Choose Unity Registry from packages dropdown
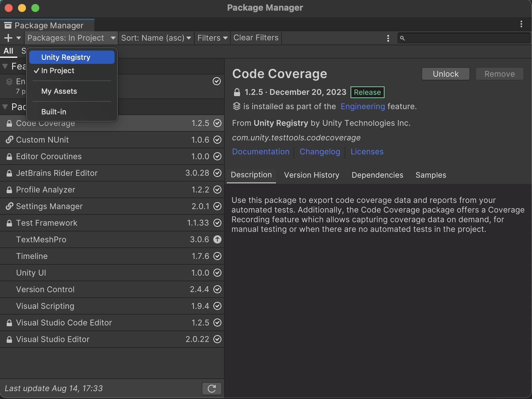 66,57
